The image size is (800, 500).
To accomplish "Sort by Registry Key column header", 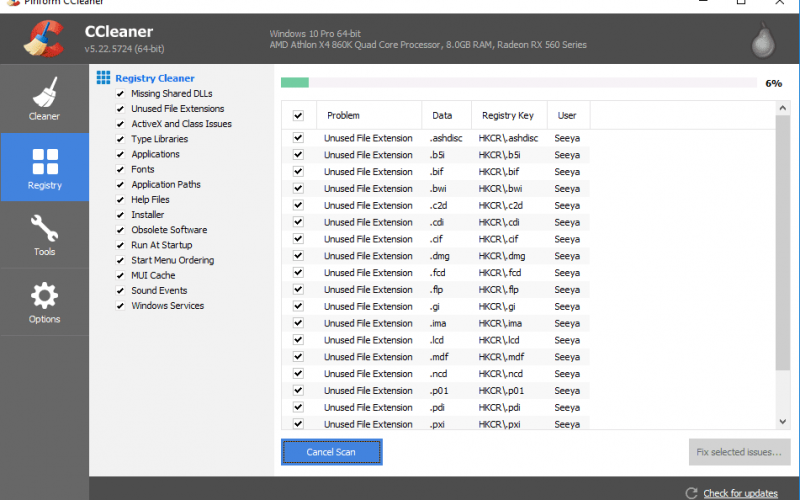I will point(509,115).
